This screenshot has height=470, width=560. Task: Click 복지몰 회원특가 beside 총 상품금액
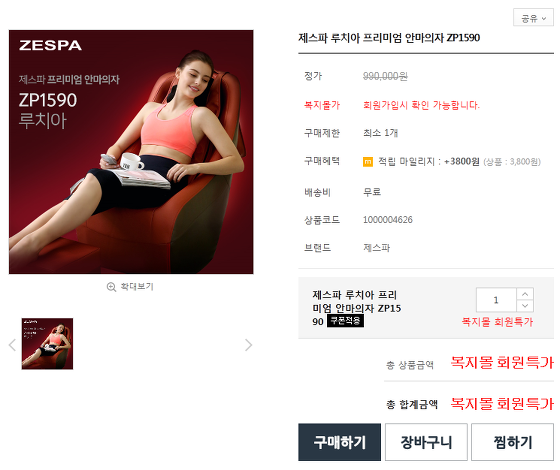coord(502,362)
